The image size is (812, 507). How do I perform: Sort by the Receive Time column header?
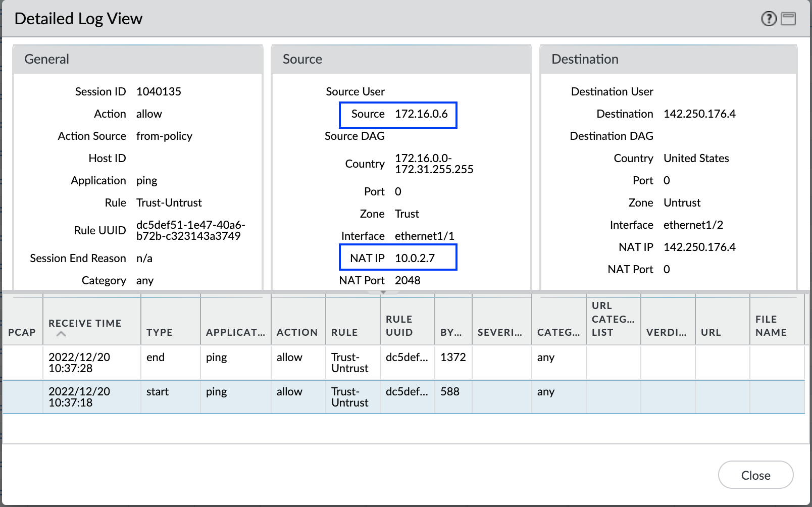pyautogui.click(x=85, y=323)
